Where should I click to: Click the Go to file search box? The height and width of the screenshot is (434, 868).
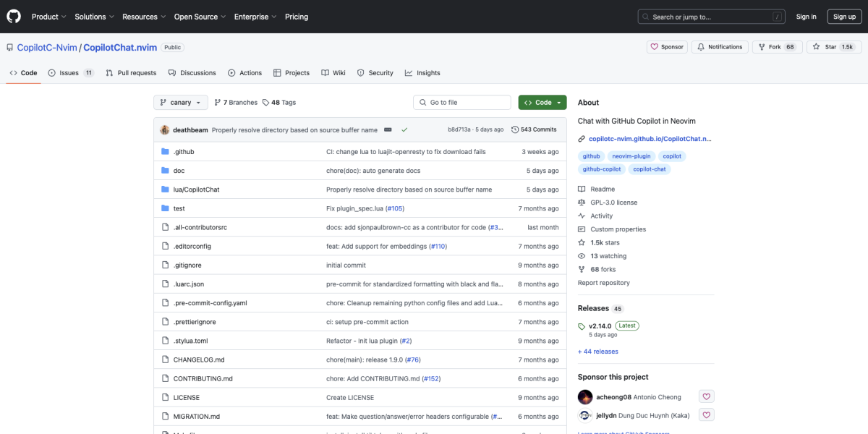pyautogui.click(x=461, y=102)
